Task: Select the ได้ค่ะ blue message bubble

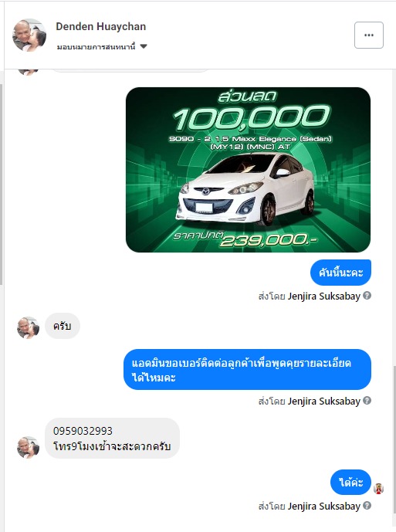Action: pos(350,482)
